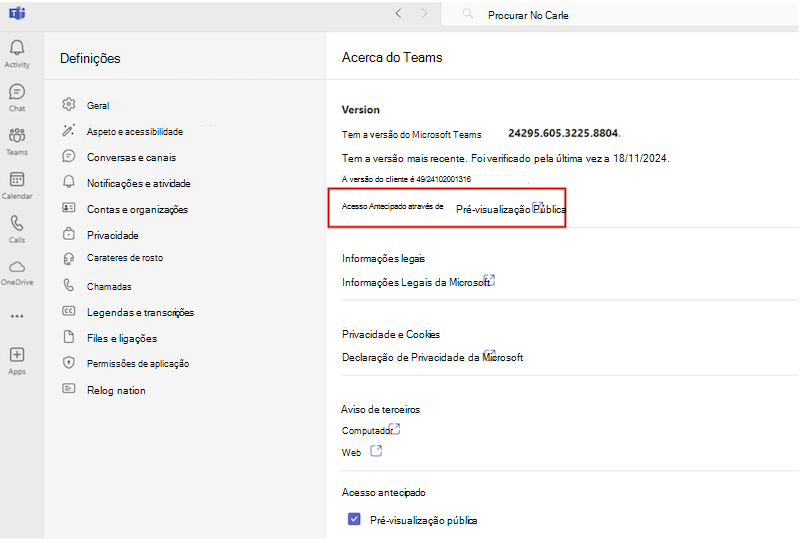
Task: Click the Acesso antecipado heading
Action: [x=384, y=492]
